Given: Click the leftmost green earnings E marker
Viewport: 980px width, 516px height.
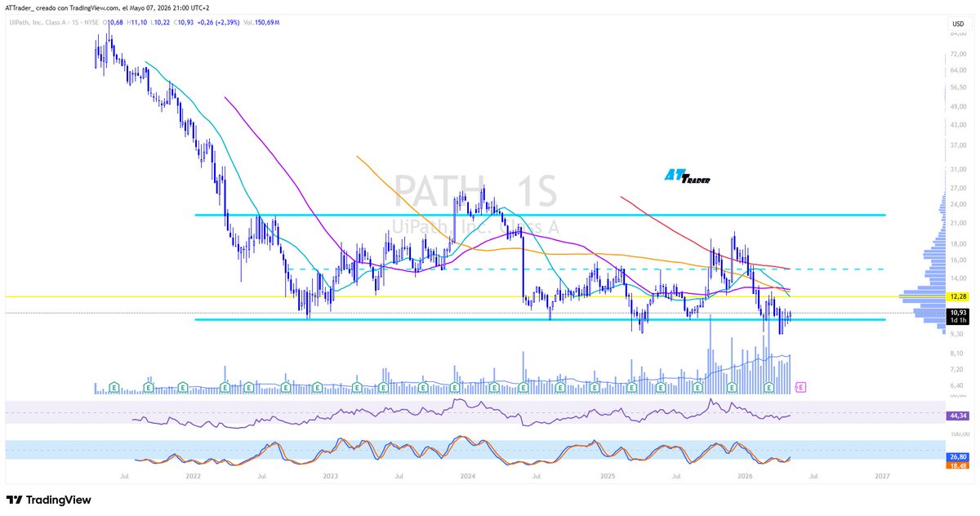Looking at the screenshot, I should (114, 386).
